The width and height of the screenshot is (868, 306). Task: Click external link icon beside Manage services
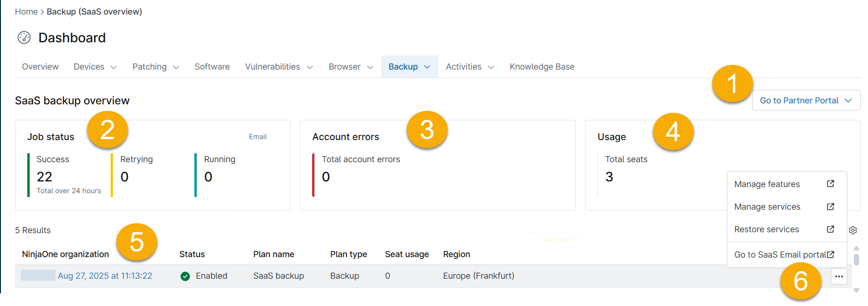tap(830, 207)
